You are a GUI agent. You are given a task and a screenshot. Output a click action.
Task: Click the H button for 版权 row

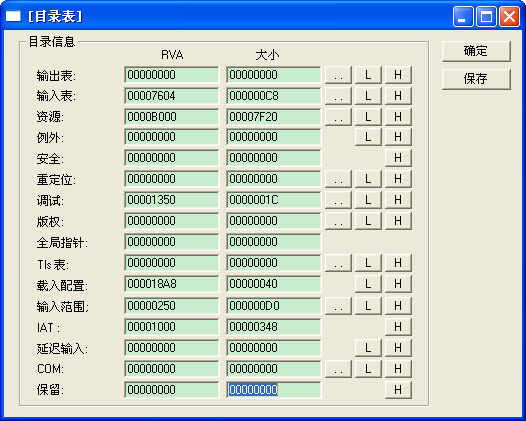click(398, 221)
